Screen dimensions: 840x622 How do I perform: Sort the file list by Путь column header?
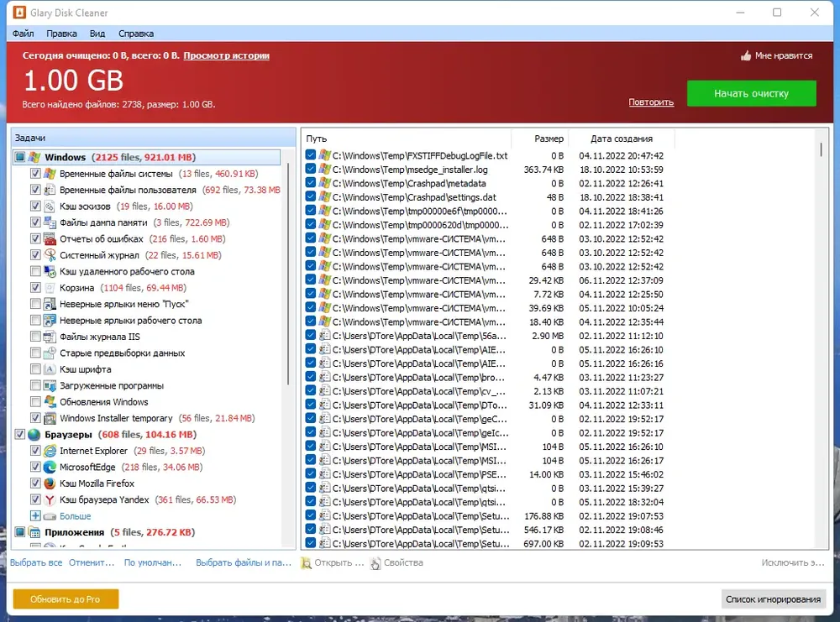pos(407,139)
